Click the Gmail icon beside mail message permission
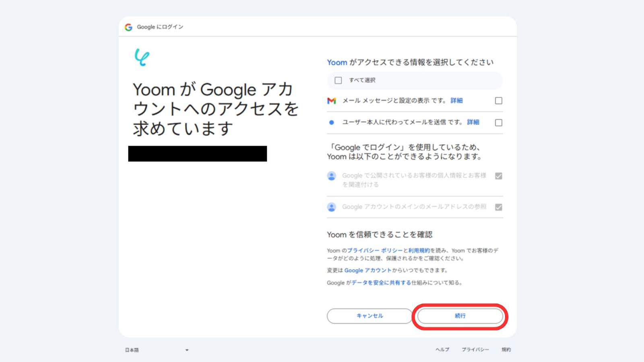Viewport: 644px width, 362px height. 331,101
